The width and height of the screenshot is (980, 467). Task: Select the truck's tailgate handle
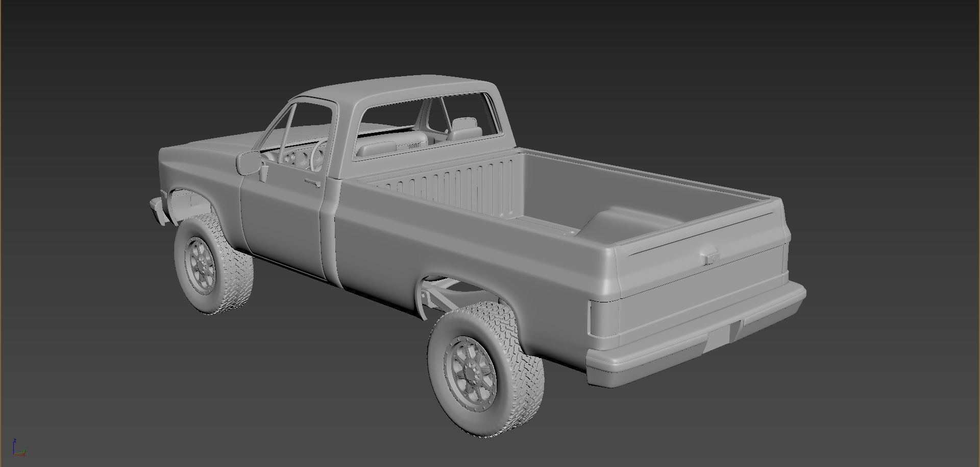pos(710,256)
